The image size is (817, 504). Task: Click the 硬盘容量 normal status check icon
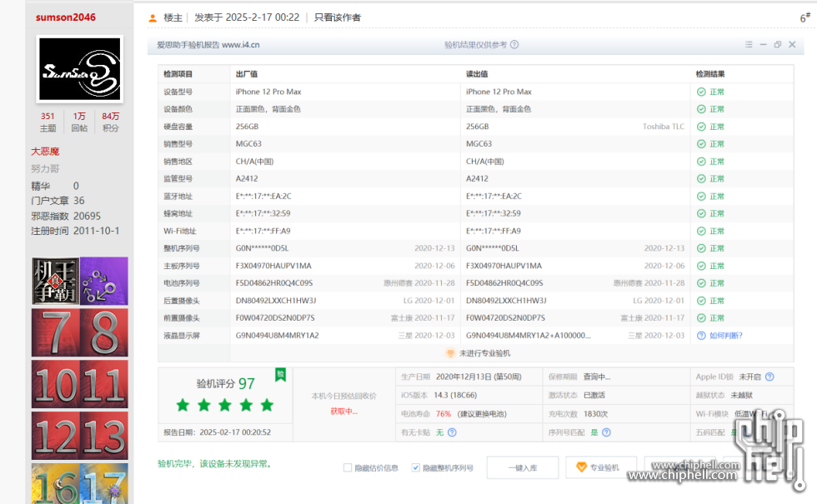pos(701,127)
